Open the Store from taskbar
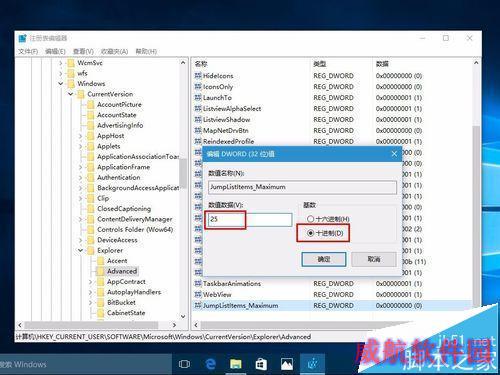 coord(261,364)
